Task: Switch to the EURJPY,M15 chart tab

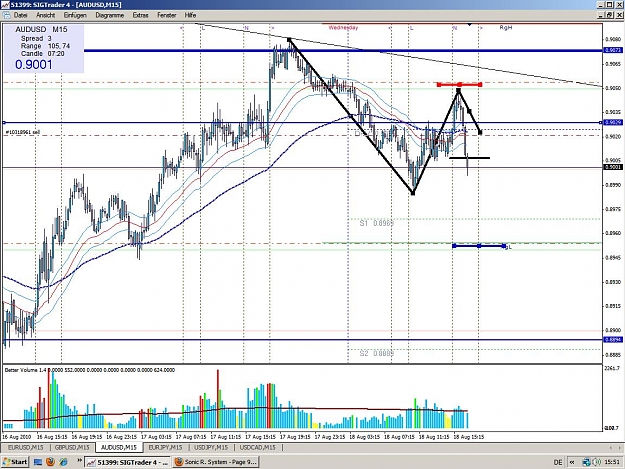Action: tap(165, 447)
